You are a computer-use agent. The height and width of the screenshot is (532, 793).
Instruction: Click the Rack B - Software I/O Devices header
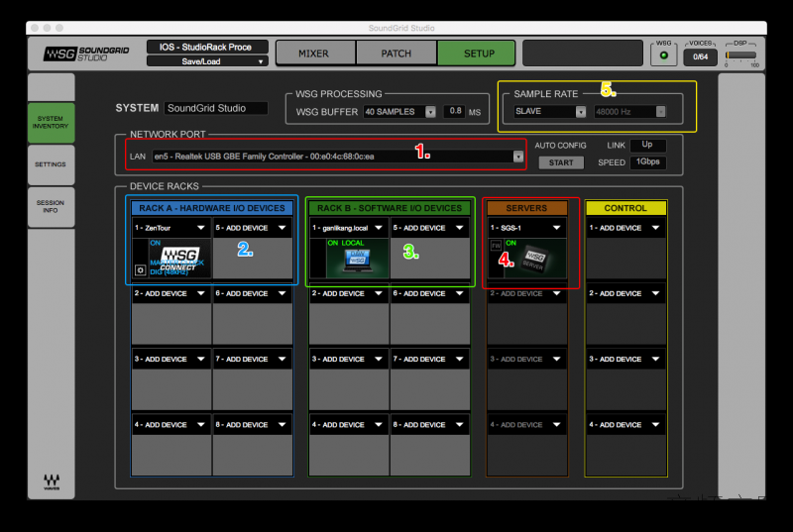click(x=390, y=208)
